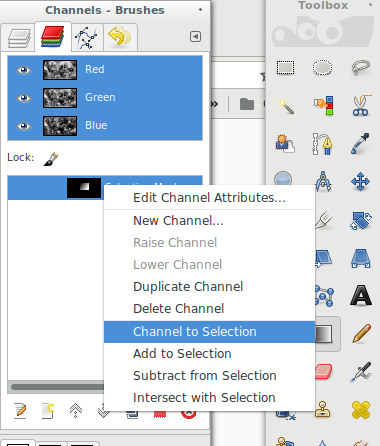Toggle visibility of the Blue channel
380x446 pixels.
point(24,126)
